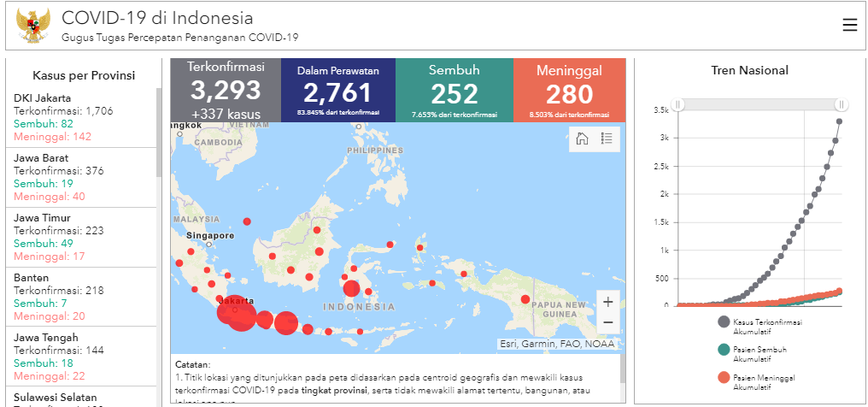This screenshot has height=407, width=868.
Task: Click the province list scrollbar
Action: 160,133
